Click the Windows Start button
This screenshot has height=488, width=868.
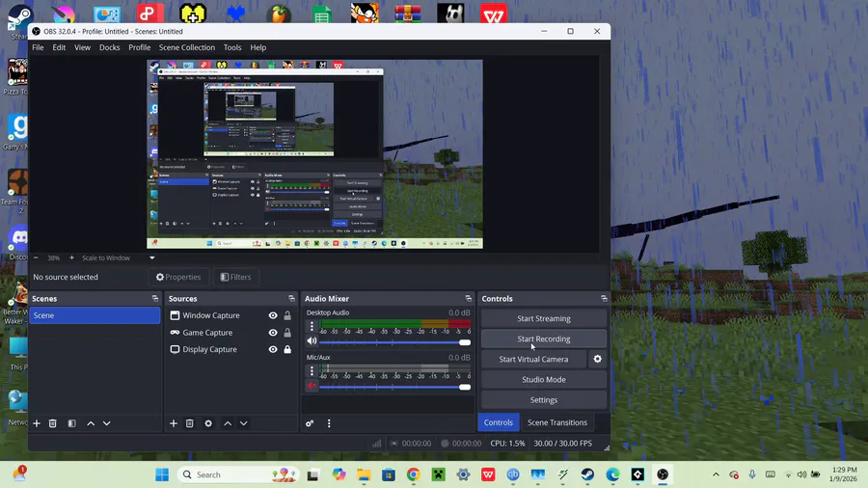tap(162, 474)
